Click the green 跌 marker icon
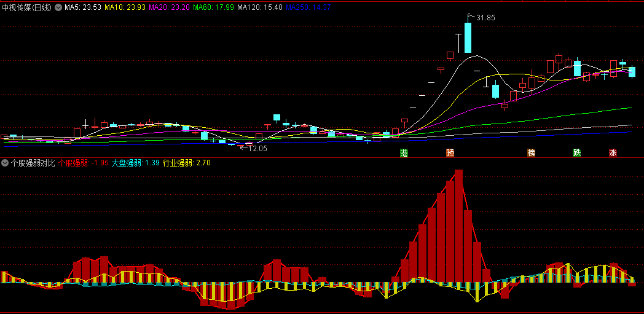The height and width of the screenshot is (314, 644). pos(577,153)
